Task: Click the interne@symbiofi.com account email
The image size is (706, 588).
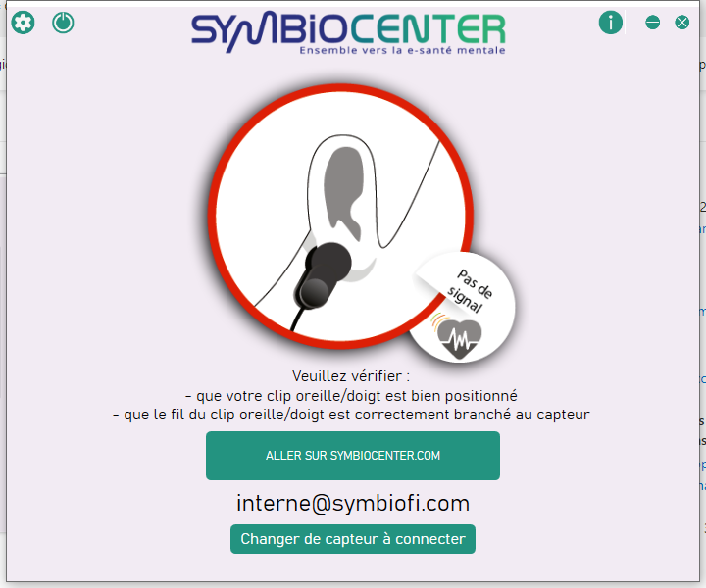Action: click(x=353, y=503)
